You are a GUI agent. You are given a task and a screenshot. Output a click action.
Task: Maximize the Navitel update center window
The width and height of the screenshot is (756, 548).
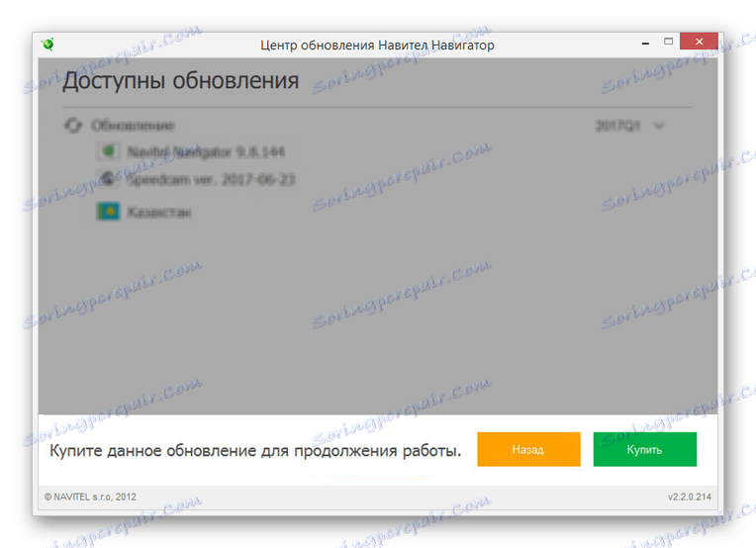point(668,42)
